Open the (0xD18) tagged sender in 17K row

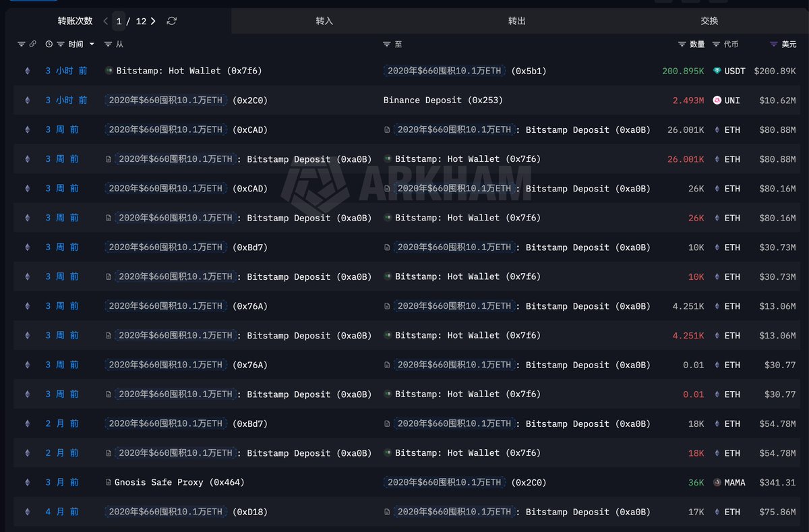(186, 512)
